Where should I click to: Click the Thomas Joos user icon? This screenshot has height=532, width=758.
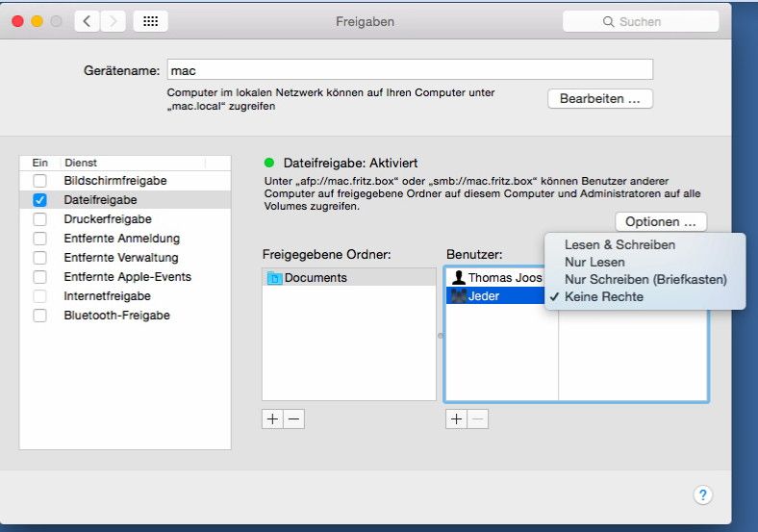click(458, 278)
